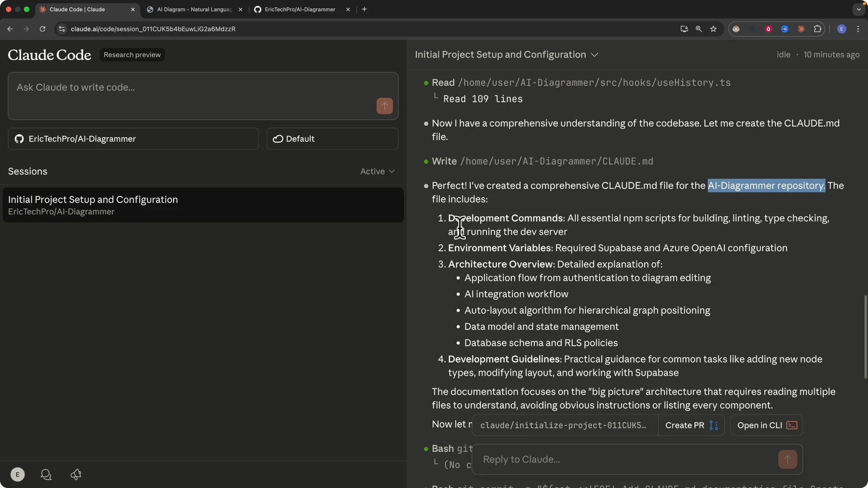The image size is (868, 488).
Task: Click the address bar URL
Action: pos(153,29)
